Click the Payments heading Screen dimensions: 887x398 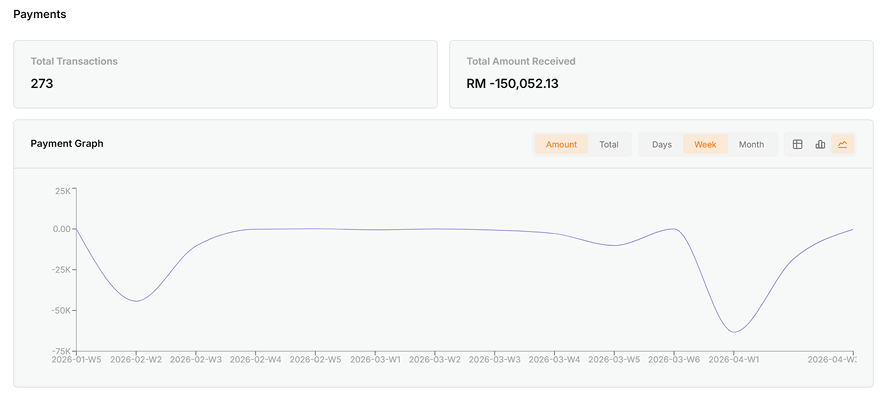point(40,15)
